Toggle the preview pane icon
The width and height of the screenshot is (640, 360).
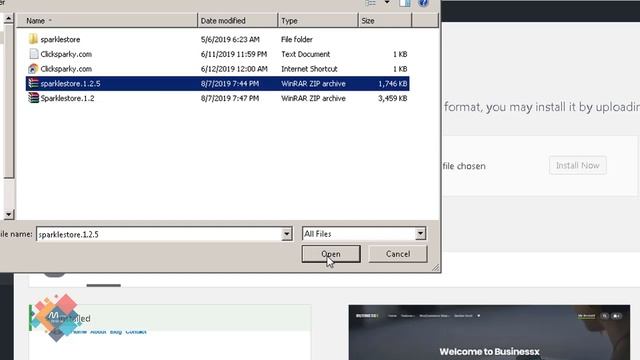pyautogui.click(x=404, y=3)
